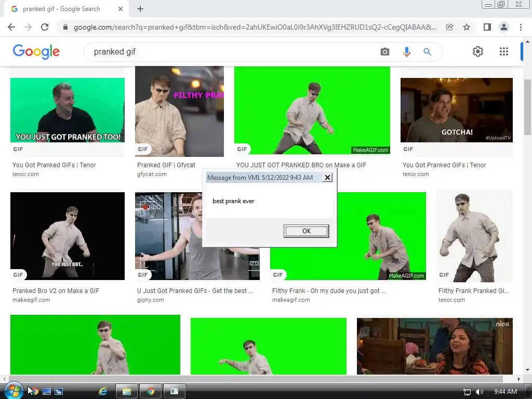
Task: Open the message window taskbar button
Action: click(175, 392)
